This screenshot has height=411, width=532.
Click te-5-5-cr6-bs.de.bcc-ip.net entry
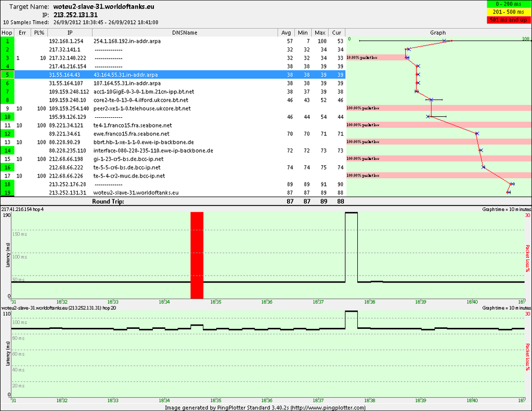click(127, 167)
